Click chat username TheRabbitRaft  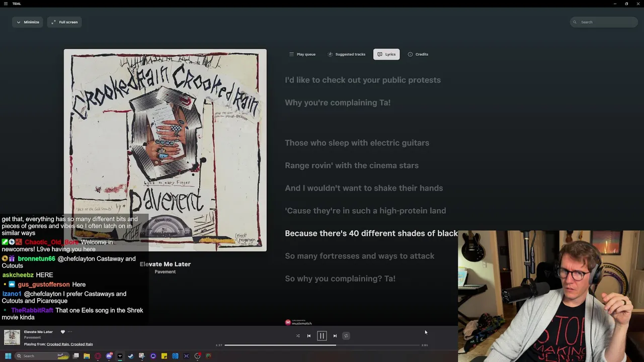(32, 311)
